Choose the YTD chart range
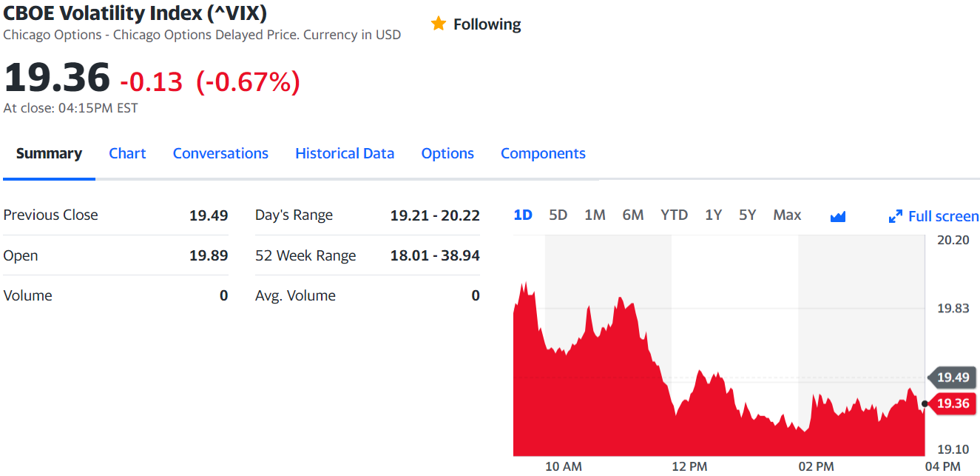 coord(674,215)
